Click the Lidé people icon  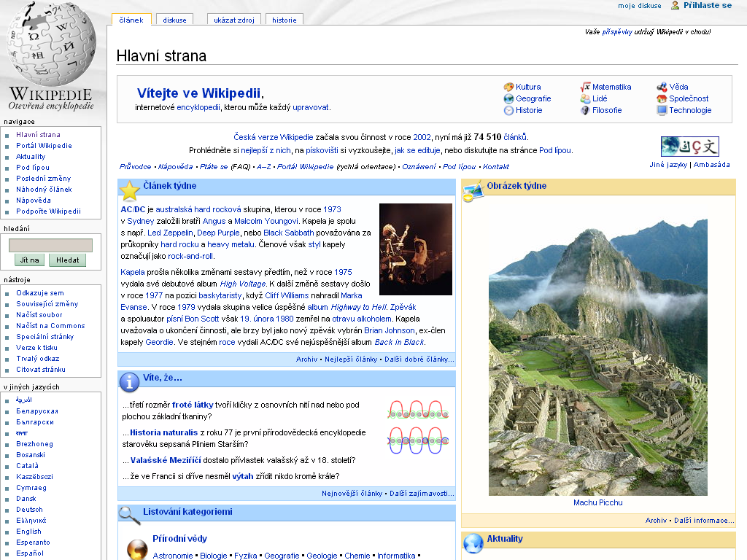[x=585, y=98]
